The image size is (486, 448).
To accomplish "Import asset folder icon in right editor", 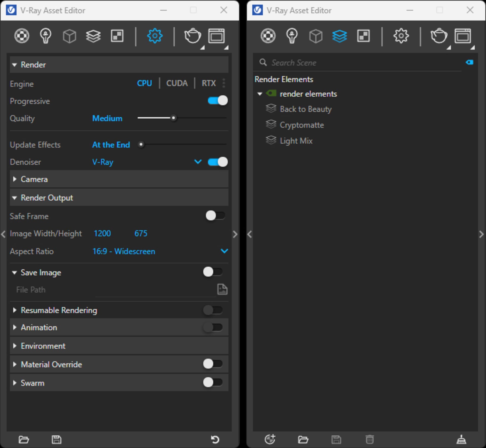I will pyautogui.click(x=303, y=439).
